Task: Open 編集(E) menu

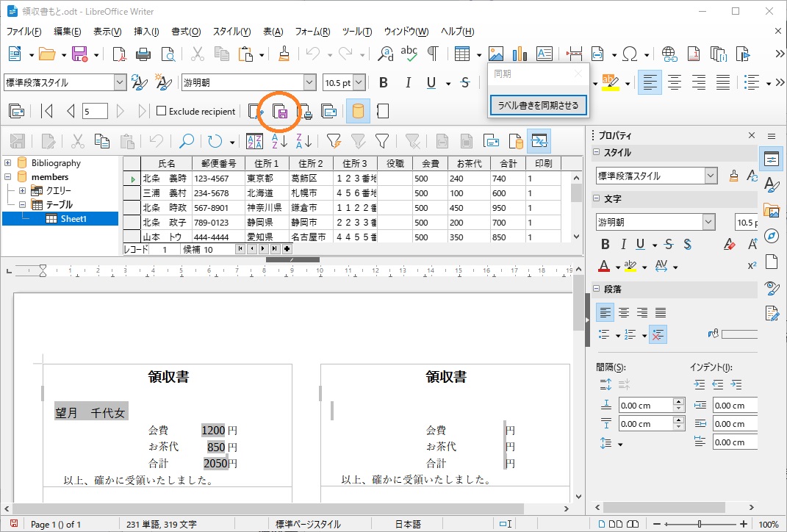Action: pyautogui.click(x=68, y=32)
